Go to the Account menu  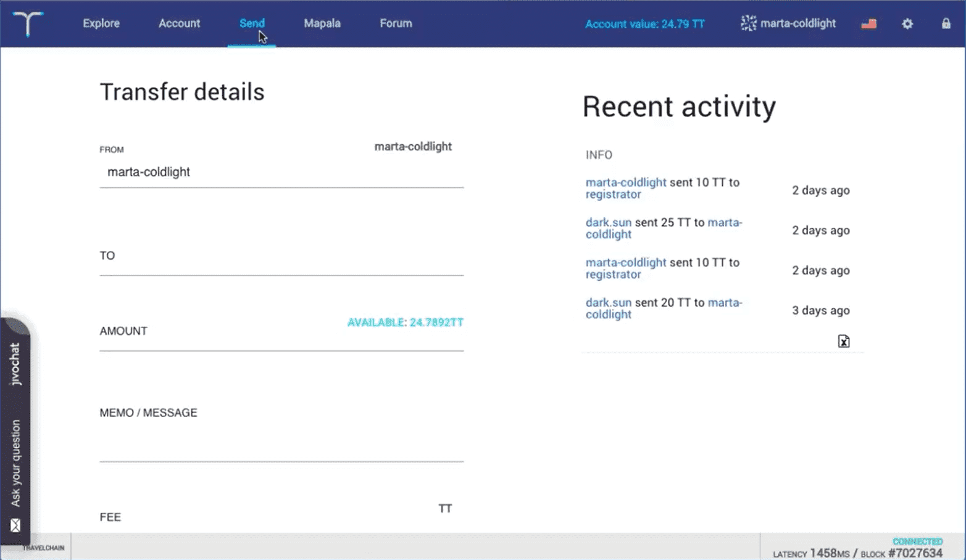[x=179, y=23]
